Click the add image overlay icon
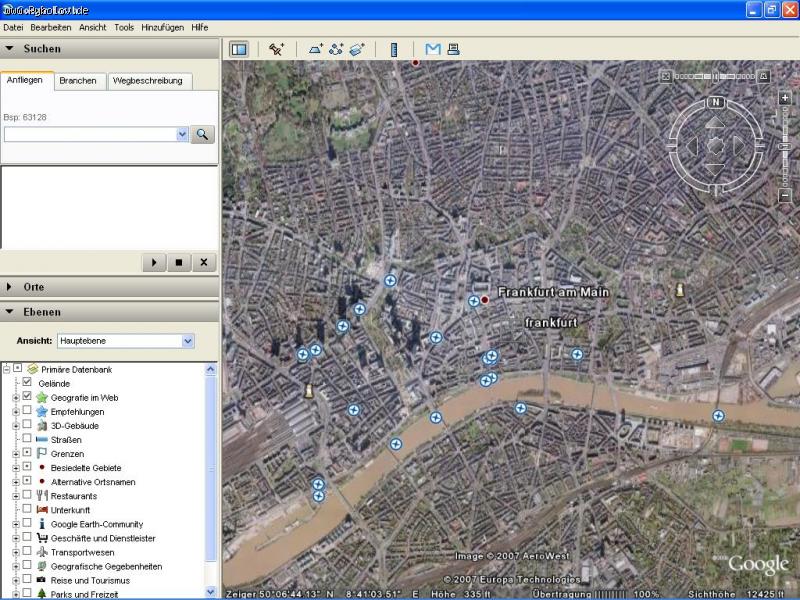This screenshot has height=600, width=800. tap(357, 48)
